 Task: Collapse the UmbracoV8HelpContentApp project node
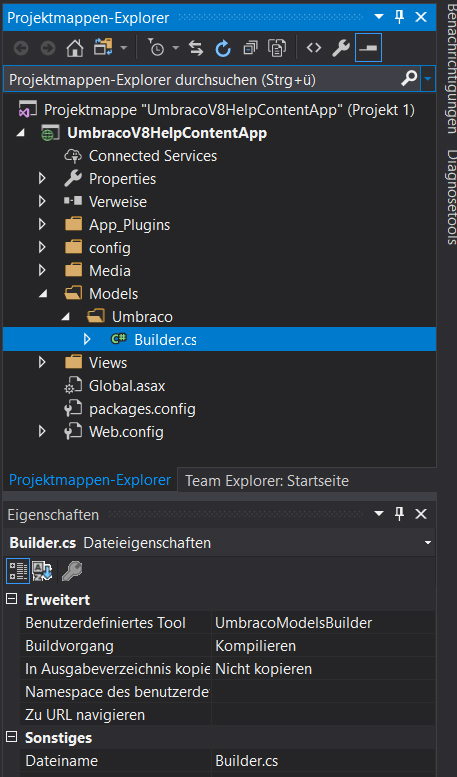coord(20,133)
